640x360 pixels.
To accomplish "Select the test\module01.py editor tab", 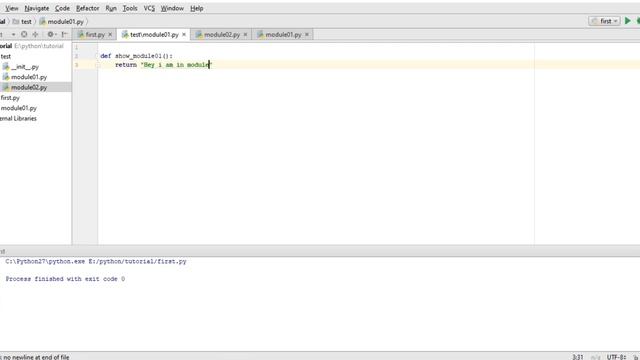I will (154, 35).
